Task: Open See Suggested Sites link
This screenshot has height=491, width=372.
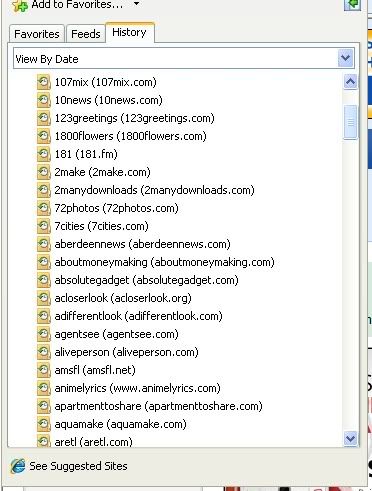Action: pyautogui.click(x=78, y=466)
